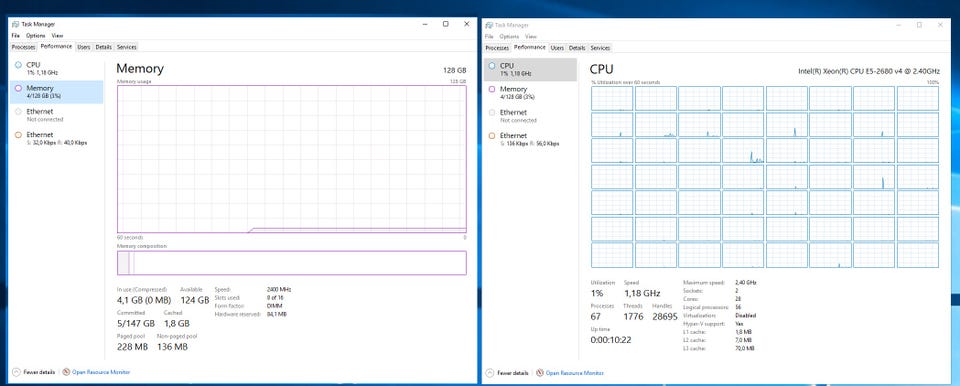Click the Committed value 5/147 GB
Screen dimensions: 960x386
click(x=135, y=324)
